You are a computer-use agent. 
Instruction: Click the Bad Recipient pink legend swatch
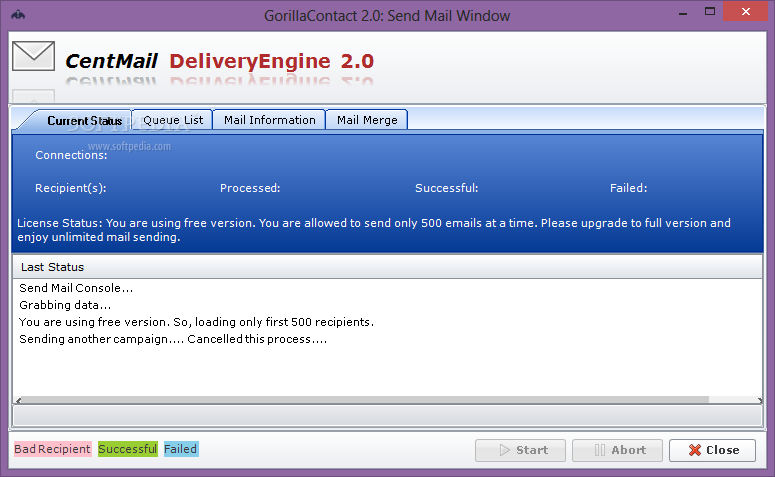click(52, 449)
